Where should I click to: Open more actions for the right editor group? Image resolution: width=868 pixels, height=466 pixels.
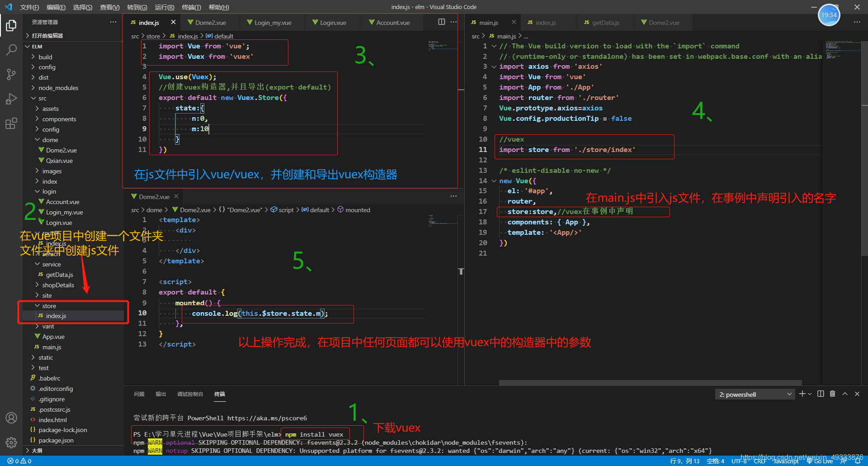point(857,22)
